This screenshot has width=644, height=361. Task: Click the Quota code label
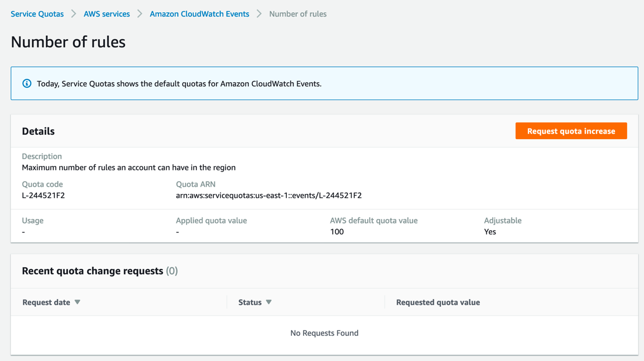tap(42, 184)
